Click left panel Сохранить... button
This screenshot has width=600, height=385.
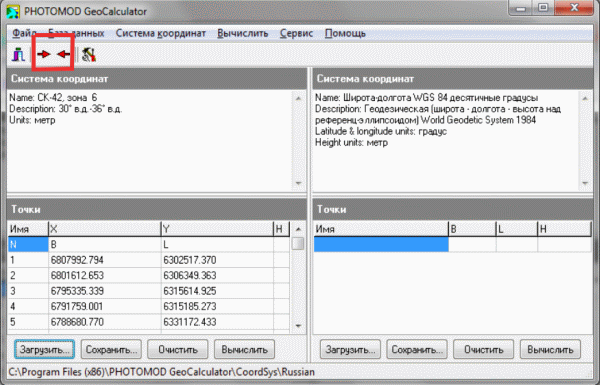pos(111,349)
